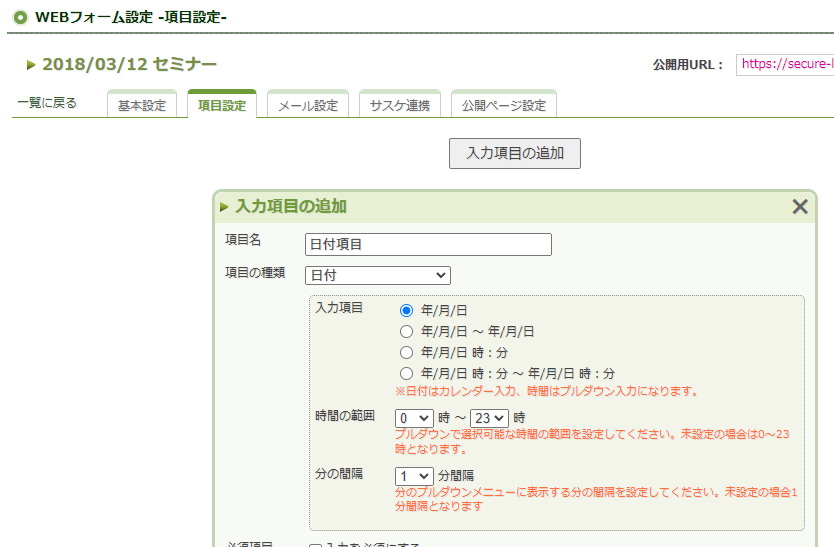Screen dimensions: 834x547
Task: Expand the start hour dropdown set to 0
Action: click(x=414, y=418)
